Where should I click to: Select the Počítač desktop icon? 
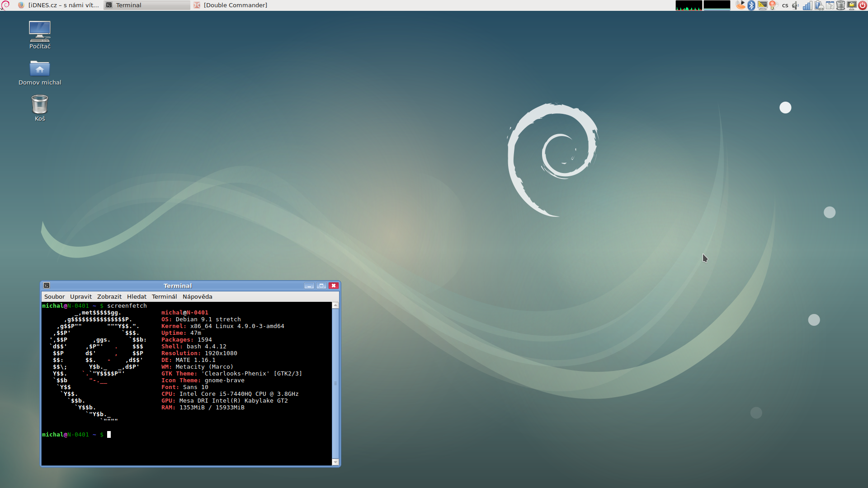(x=40, y=35)
